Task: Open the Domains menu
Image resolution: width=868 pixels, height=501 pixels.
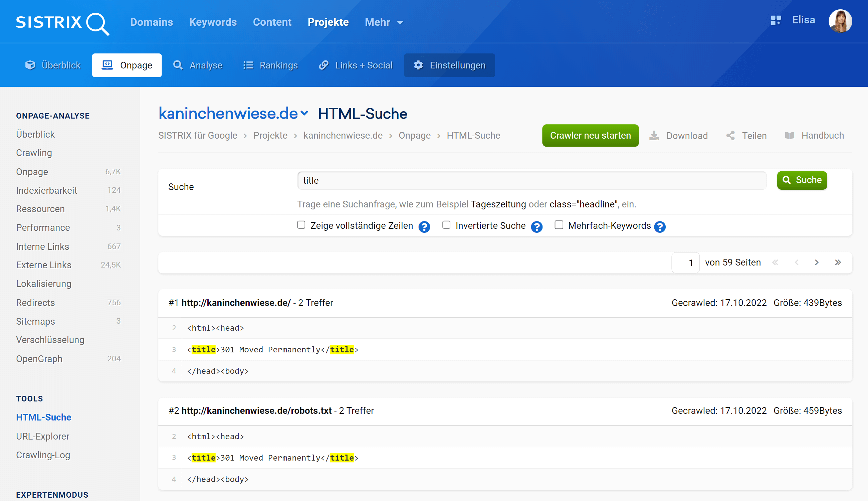Action: [x=152, y=22]
